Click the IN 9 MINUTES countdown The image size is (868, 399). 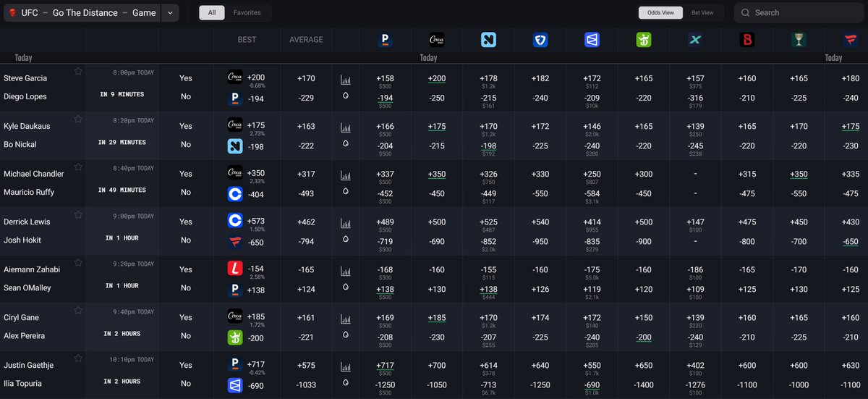pyautogui.click(x=122, y=94)
